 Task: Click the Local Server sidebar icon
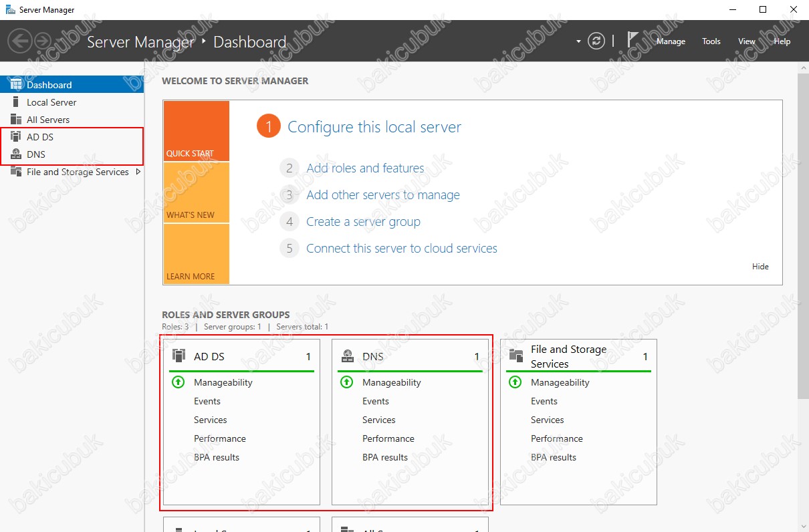16,102
